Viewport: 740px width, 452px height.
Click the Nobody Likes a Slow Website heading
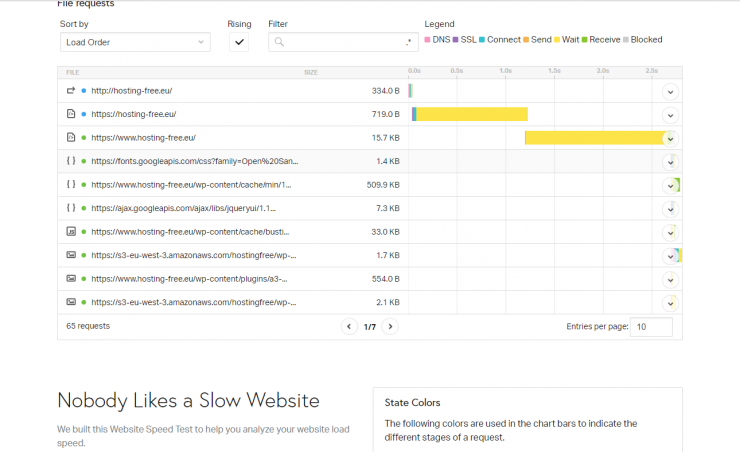click(188, 401)
